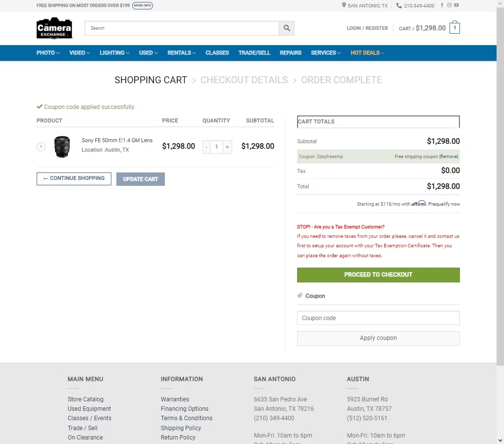Click the cart bag icon
Image resolution: width=504 pixels, height=444 pixels.
454,27
